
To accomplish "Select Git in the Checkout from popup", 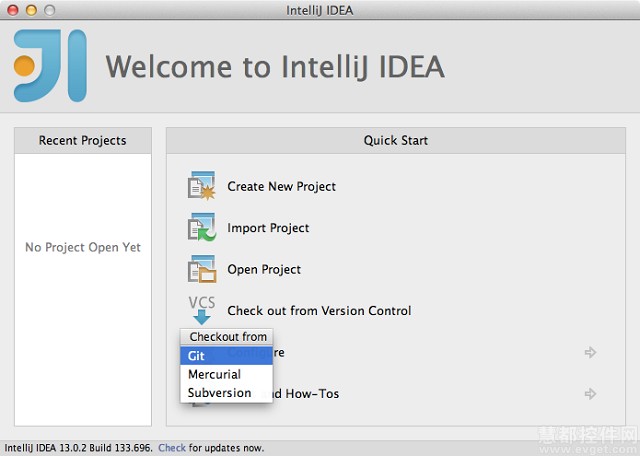I will coord(227,356).
